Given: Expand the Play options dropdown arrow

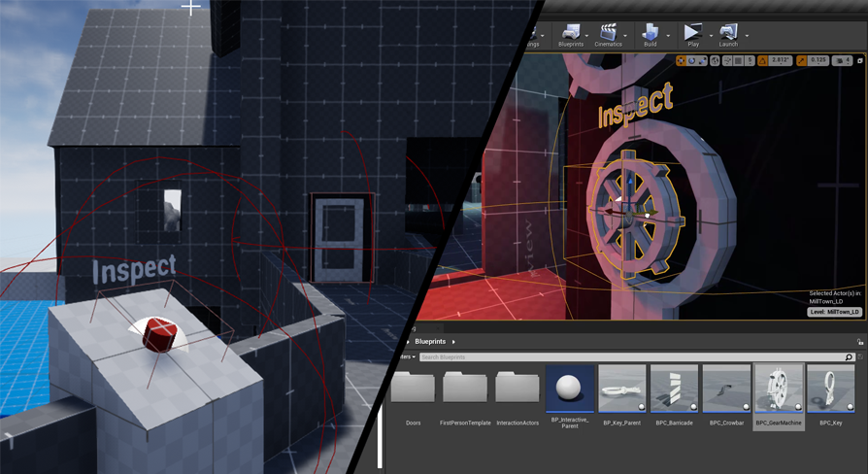Looking at the screenshot, I should point(711,36).
